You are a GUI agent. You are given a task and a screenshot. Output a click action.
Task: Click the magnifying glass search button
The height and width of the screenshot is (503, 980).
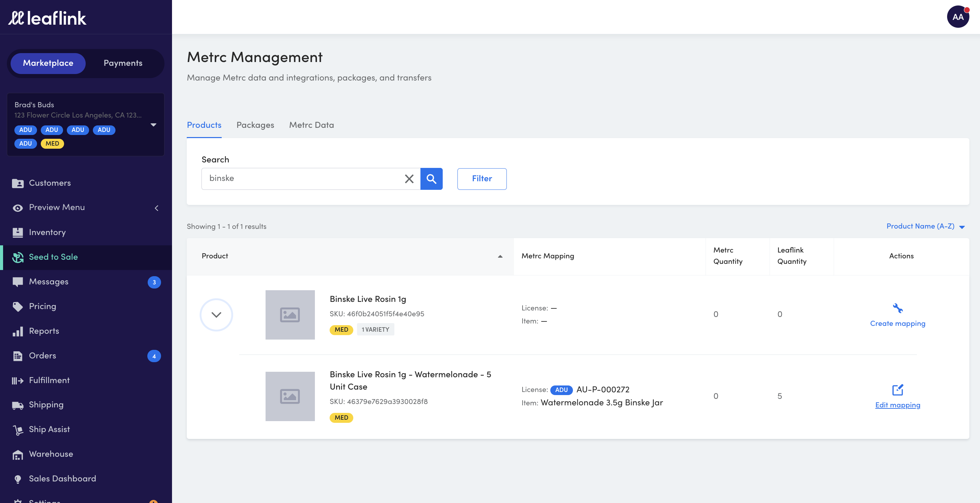click(431, 179)
